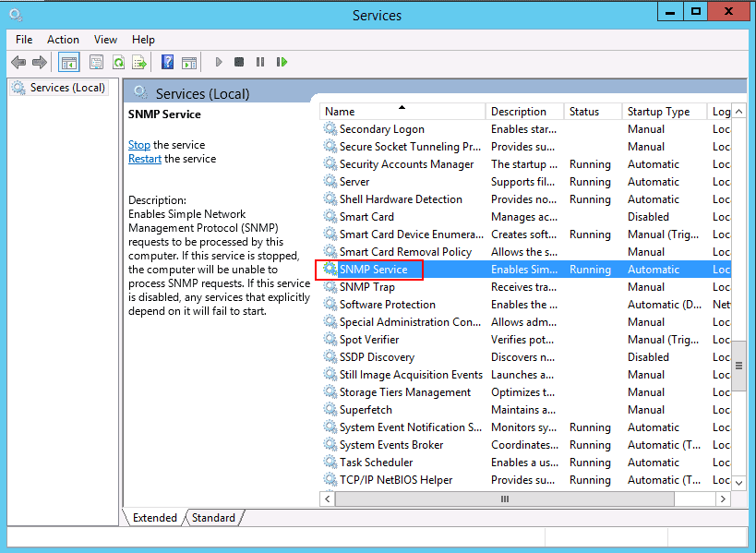The width and height of the screenshot is (756, 553).
Task: Sort by the Description column header
Action: (524, 112)
